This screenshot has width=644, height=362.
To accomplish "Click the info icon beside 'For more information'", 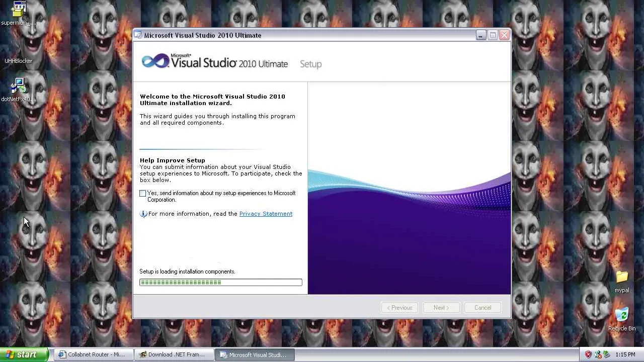I will [x=143, y=214].
